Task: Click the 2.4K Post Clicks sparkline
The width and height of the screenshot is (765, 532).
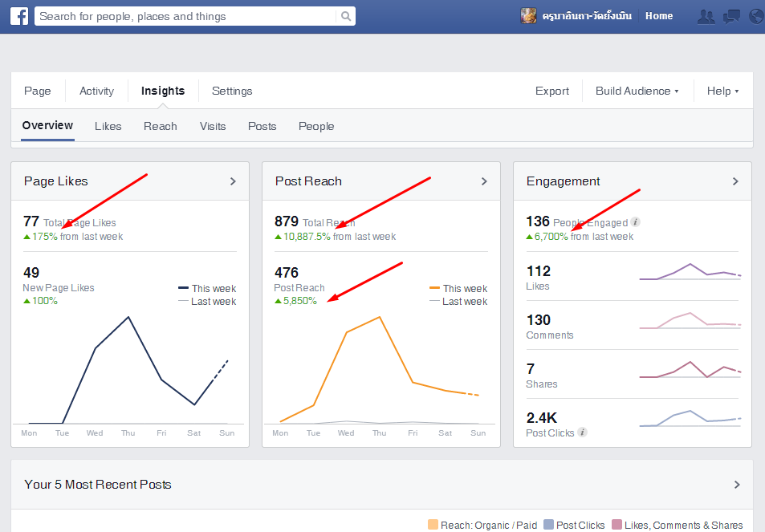Action: [x=690, y=419]
